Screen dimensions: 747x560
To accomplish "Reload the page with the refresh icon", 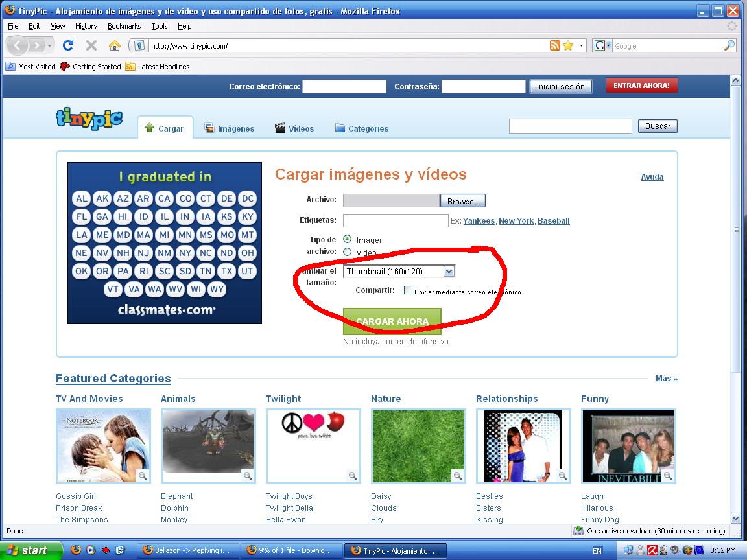I will [x=68, y=45].
